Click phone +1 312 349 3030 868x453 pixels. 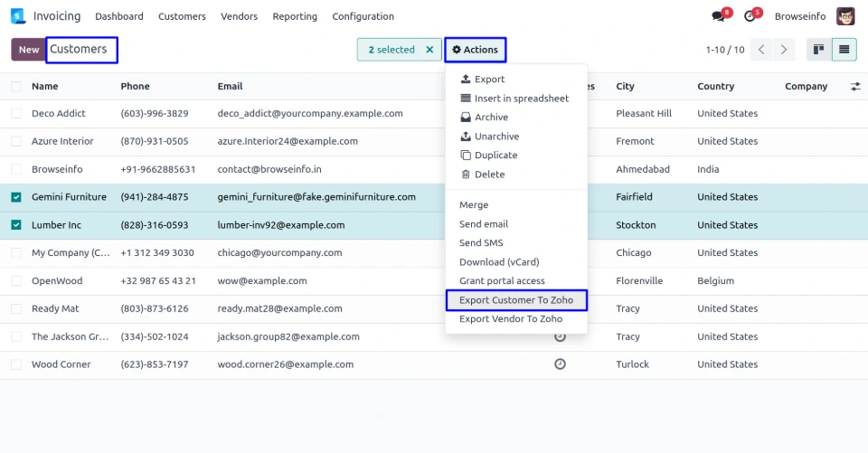tap(157, 253)
